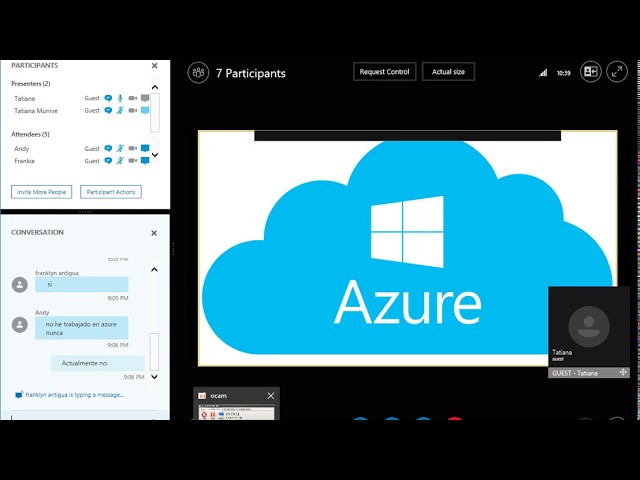Viewport: 640px width, 480px height.
Task: Click Andy's blue screen sharing icon
Action: tap(145, 148)
